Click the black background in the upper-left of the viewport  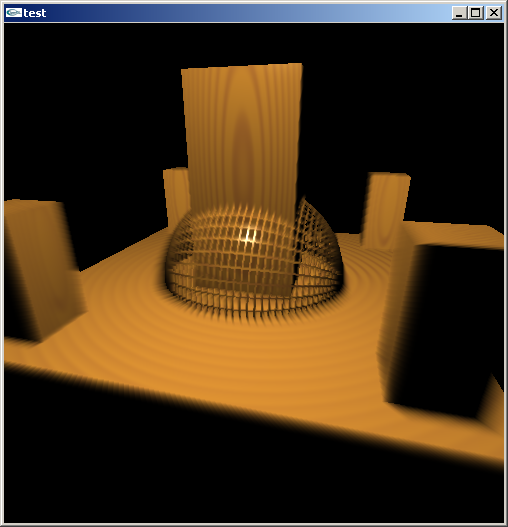pos(84,101)
